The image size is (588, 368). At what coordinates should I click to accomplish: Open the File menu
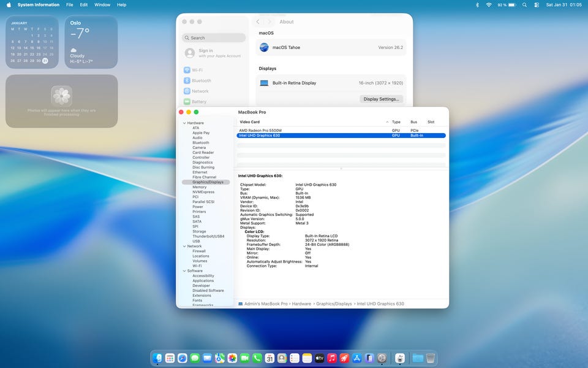click(x=70, y=5)
